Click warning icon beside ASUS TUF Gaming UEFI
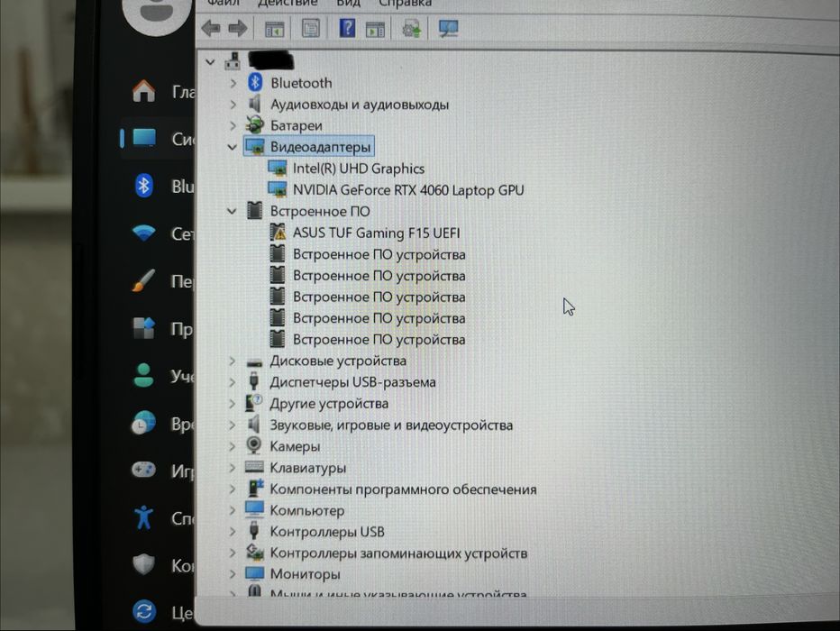Screen dimensions: 840x631 [278, 233]
